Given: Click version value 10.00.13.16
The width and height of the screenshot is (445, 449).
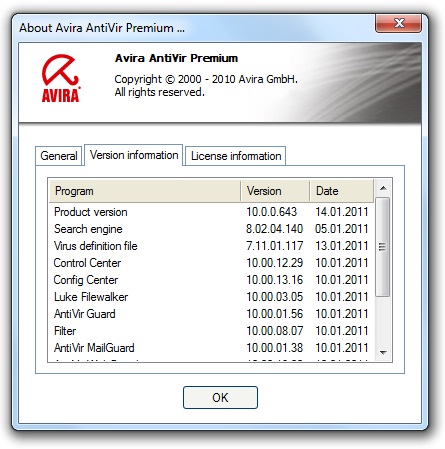Looking at the screenshot, I should [x=274, y=280].
